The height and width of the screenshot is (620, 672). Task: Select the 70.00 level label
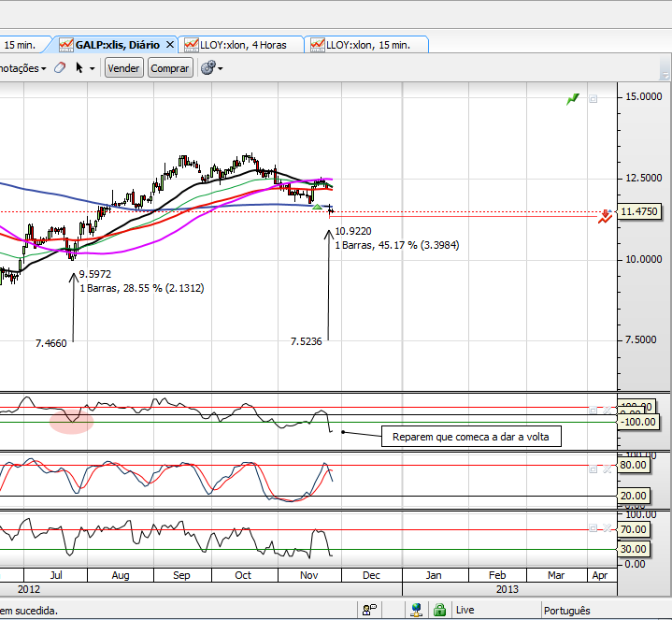point(633,529)
